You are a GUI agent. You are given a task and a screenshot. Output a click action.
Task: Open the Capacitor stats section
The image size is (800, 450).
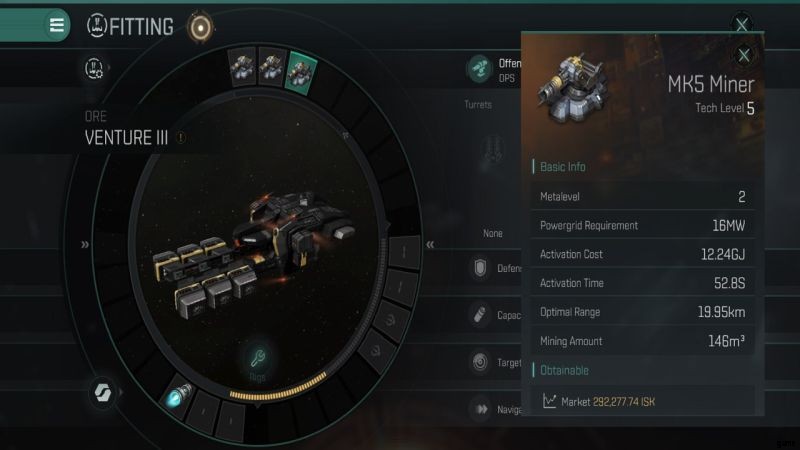(495, 315)
